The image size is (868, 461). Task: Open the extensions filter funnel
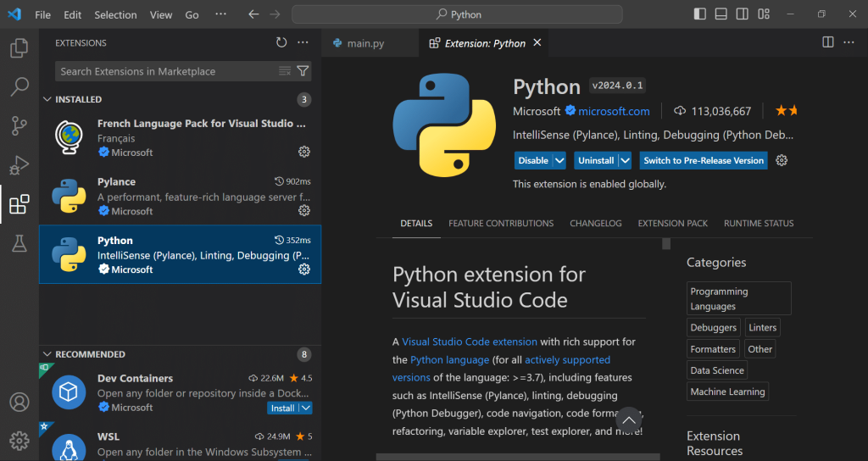pos(303,71)
